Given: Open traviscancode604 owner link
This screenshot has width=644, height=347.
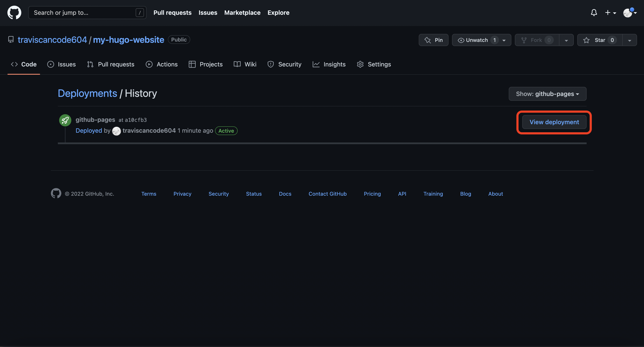Looking at the screenshot, I should [x=52, y=40].
